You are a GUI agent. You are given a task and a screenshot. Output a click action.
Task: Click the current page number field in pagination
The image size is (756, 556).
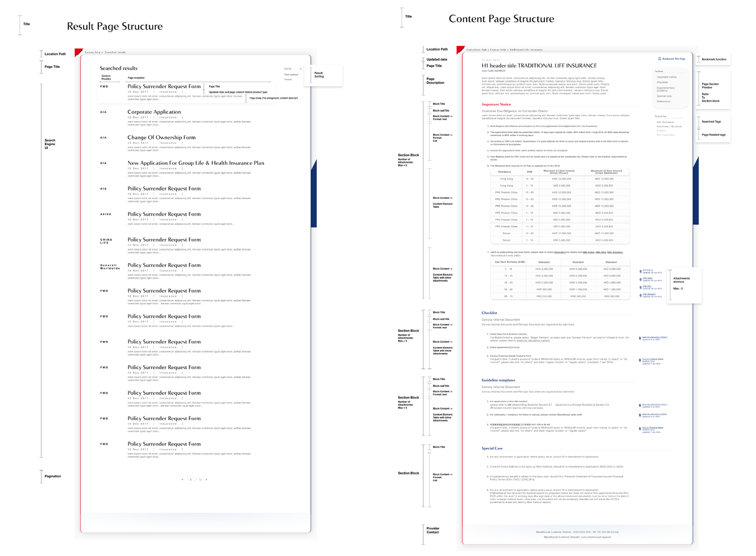[191, 479]
